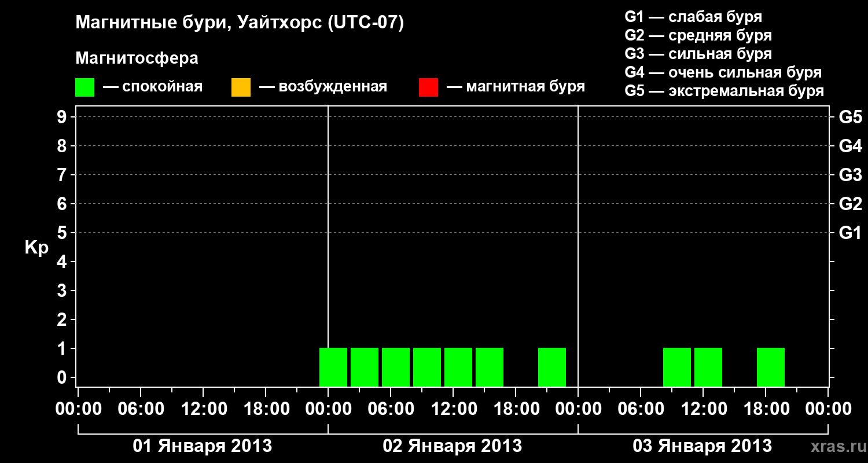Click the '18:00' time label under 01 January
868x463 pixels.
click(x=266, y=409)
